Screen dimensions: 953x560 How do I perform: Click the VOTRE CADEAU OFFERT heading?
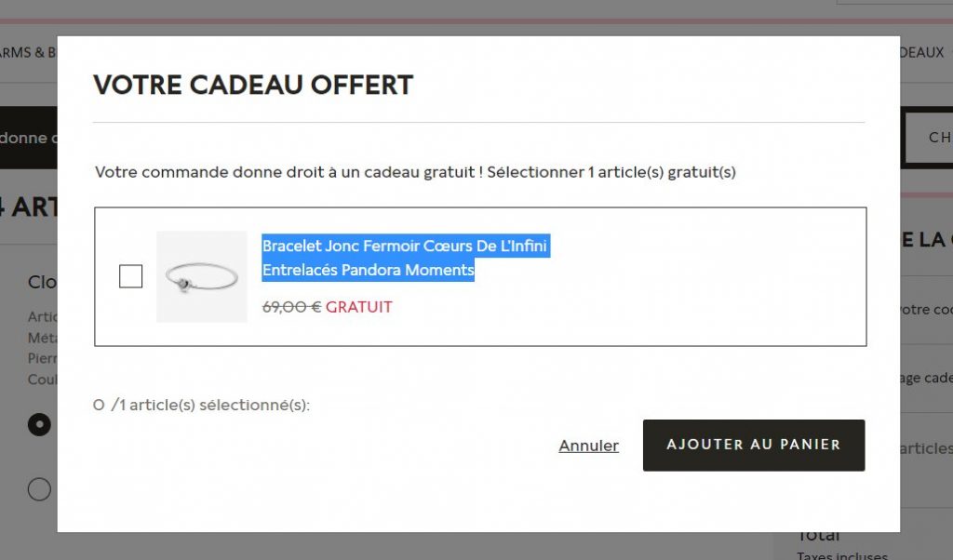253,85
